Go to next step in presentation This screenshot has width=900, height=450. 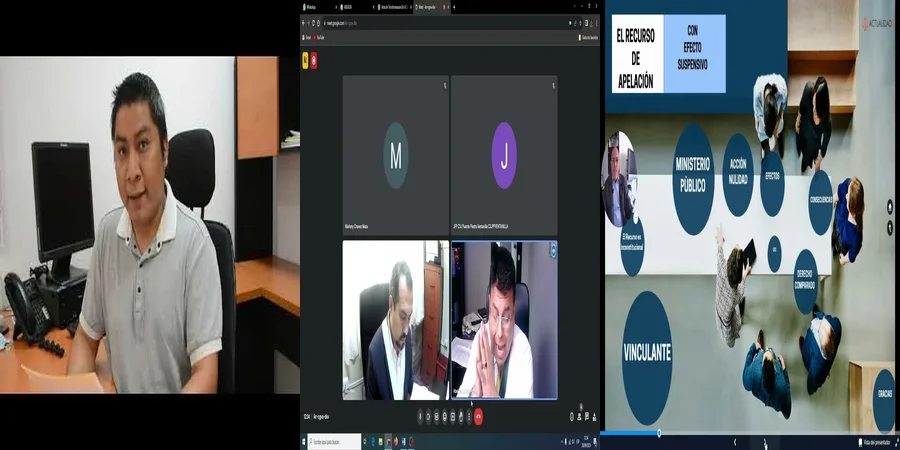pyautogui.click(x=765, y=442)
